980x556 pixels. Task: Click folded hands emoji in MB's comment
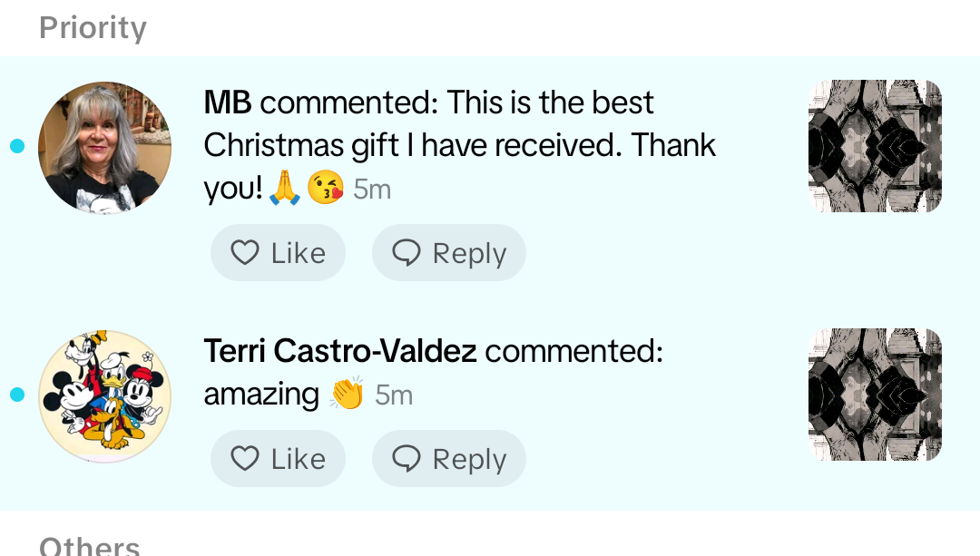[x=286, y=189]
